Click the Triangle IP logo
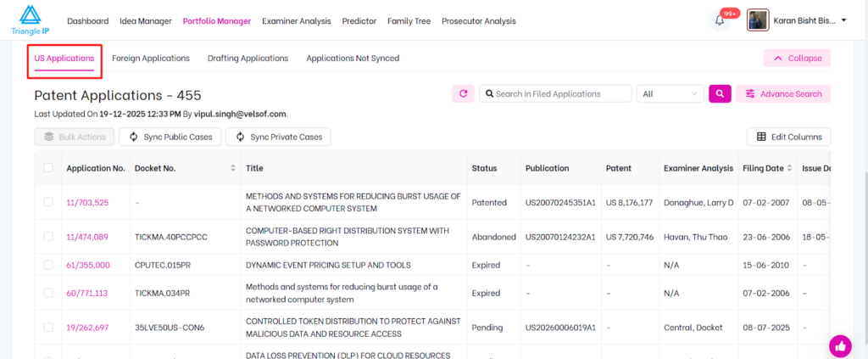Viewport: 868px width, 359px height. coord(30,20)
